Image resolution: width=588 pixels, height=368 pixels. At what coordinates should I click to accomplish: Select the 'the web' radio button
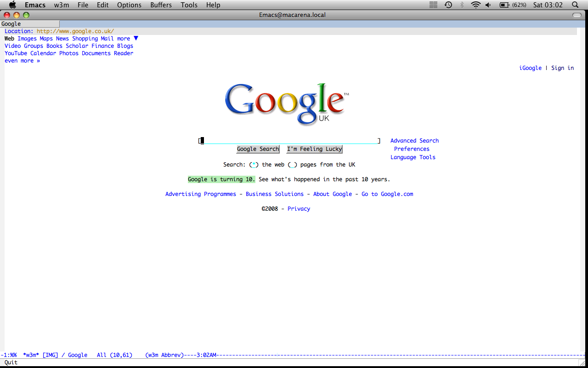coord(254,165)
